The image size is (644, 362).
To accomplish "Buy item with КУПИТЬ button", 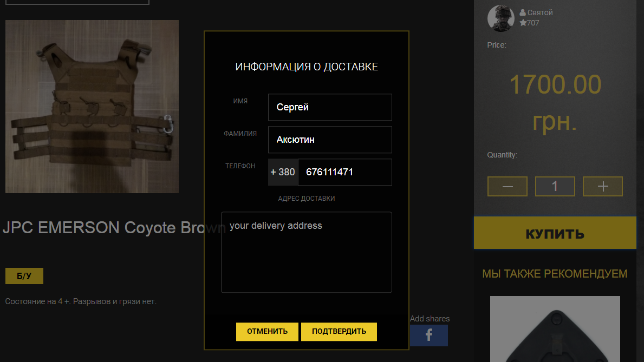I will point(555,233).
